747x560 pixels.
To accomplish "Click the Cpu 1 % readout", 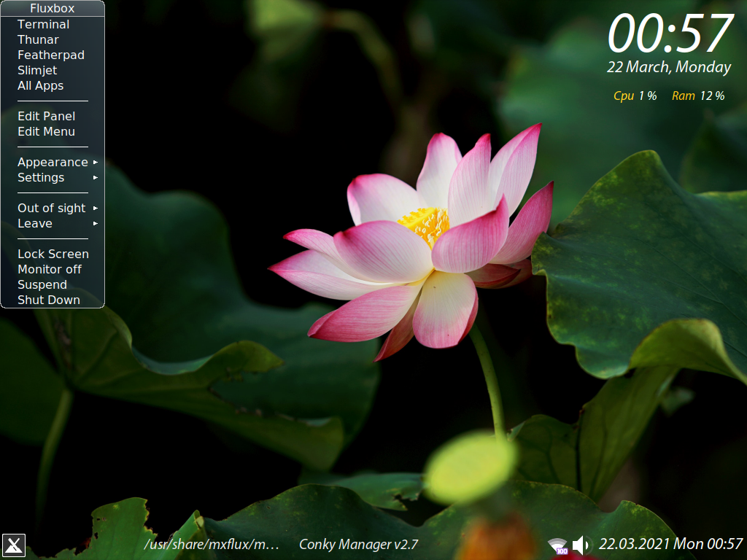I will coord(635,96).
